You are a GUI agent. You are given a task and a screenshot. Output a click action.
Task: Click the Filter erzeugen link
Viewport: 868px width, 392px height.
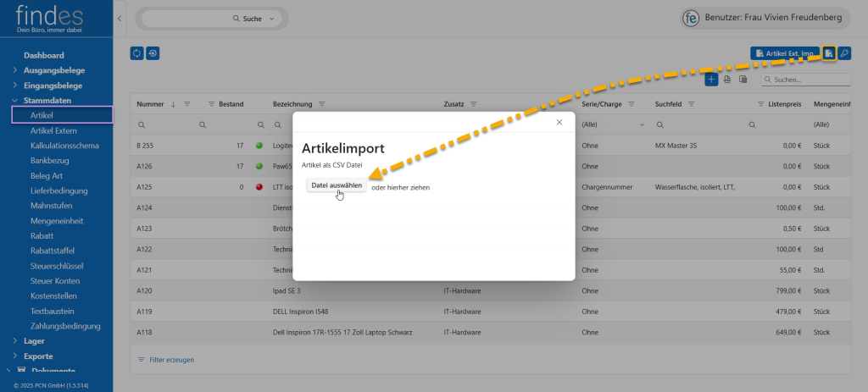click(171, 360)
